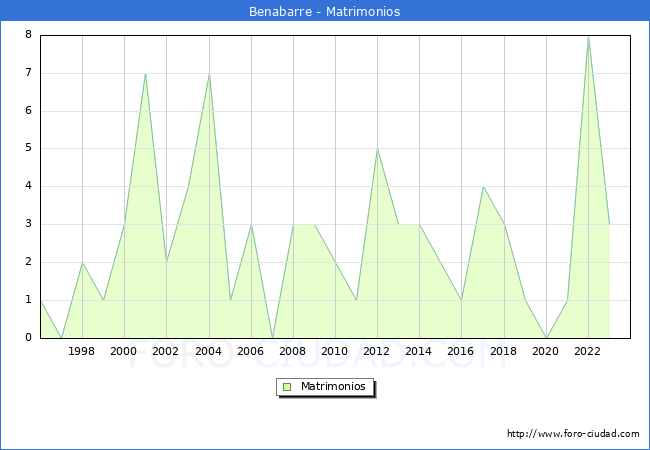650x450 pixels.
Task: Select the 2006 x-axis label
Action: 250,351
